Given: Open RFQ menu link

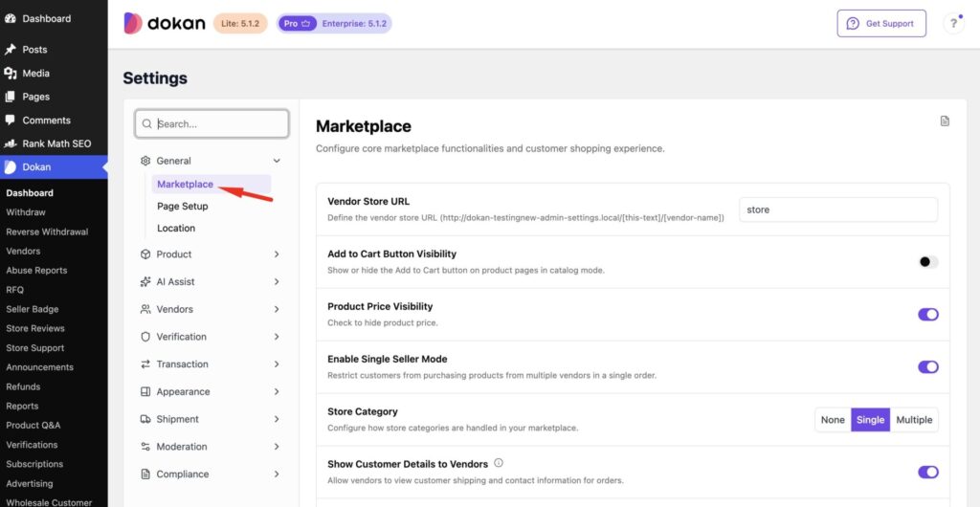Looking at the screenshot, I should pyautogui.click(x=14, y=290).
